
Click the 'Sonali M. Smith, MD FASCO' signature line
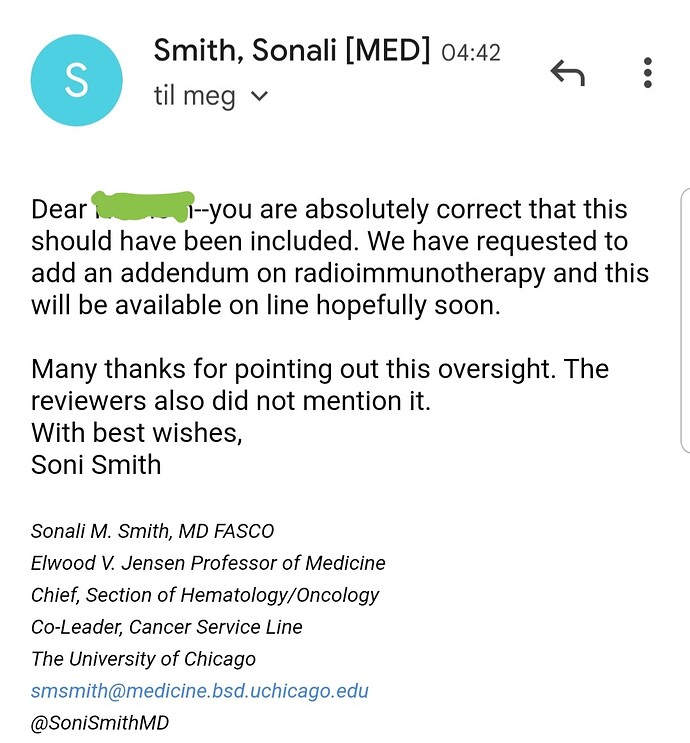[152, 531]
